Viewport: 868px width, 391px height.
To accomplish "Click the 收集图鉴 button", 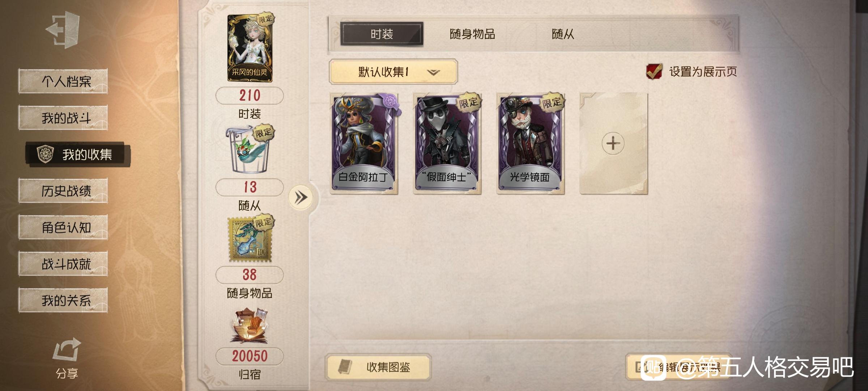I will (x=379, y=367).
